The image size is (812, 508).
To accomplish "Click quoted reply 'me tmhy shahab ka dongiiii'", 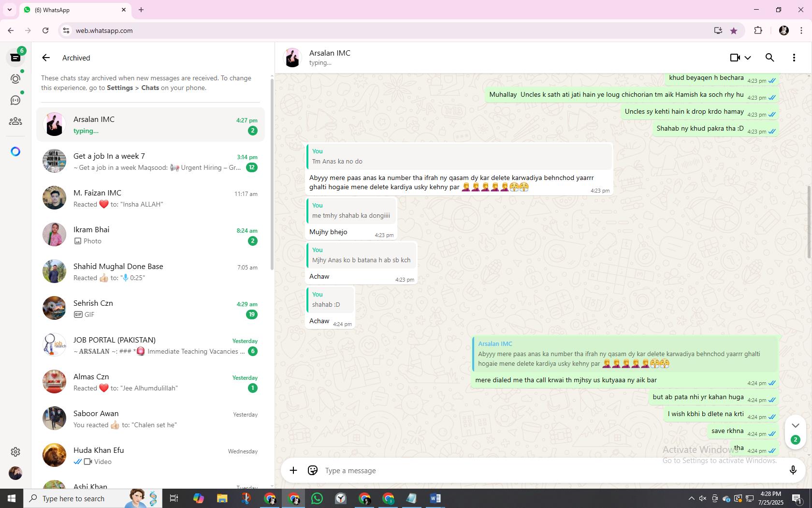I will pos(351,211).
